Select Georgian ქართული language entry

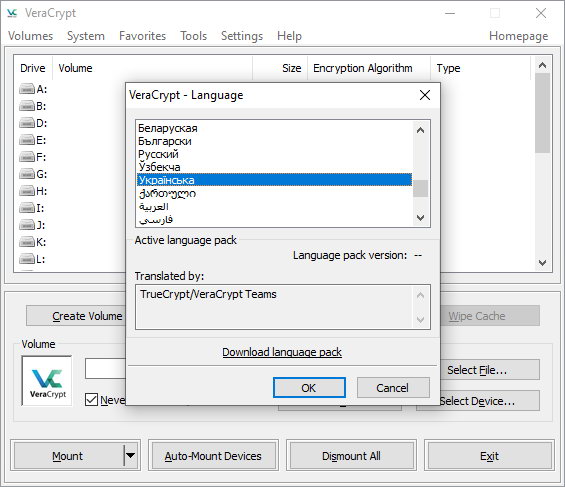coord(274,193)
